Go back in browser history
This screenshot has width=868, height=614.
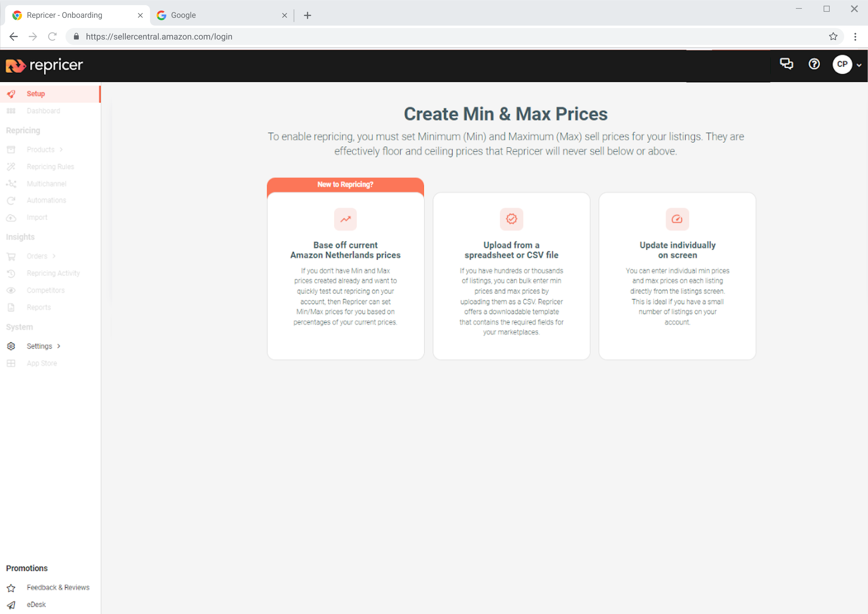click(x=14, y=37)
